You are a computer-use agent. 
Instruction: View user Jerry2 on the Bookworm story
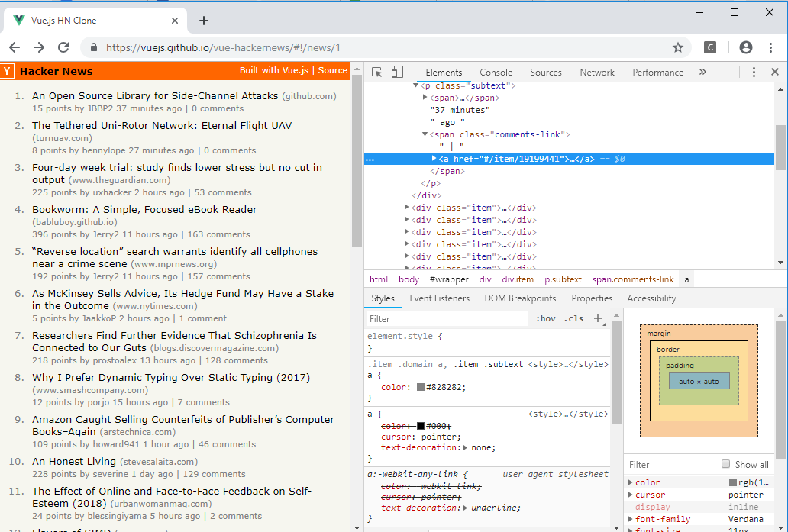click(105, 234)
